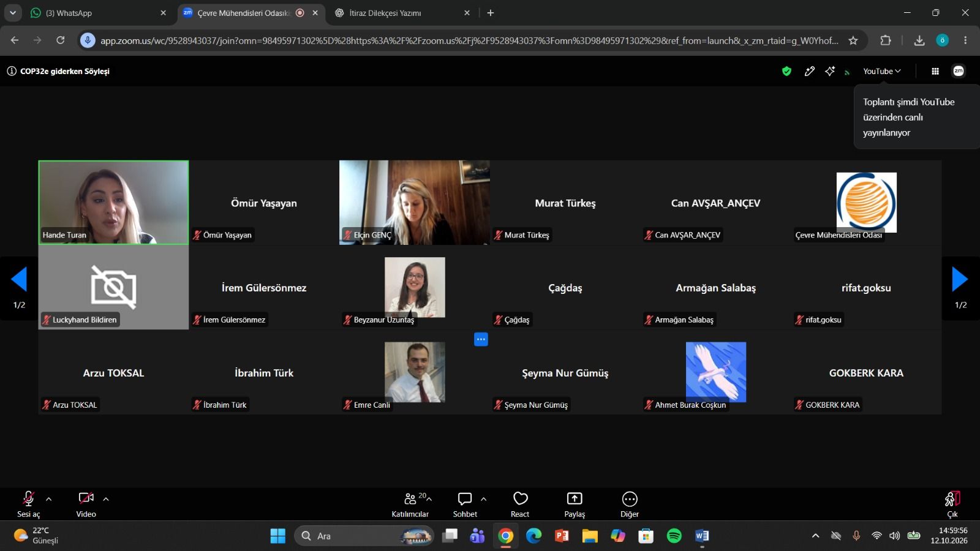Go to next participants page, right arrow
Viewport: 980px width, 551px height.
point(960,280)
